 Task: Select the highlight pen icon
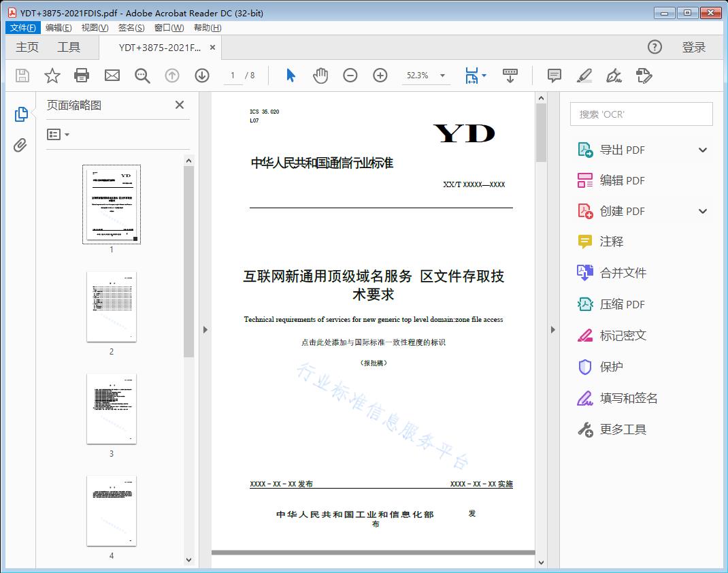(x=584, y=76)
